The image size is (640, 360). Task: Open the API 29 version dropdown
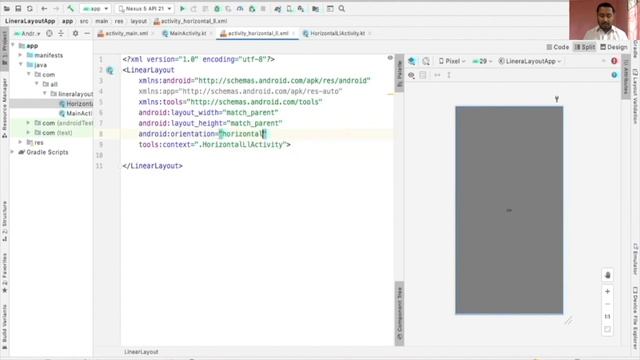[x=482, y=61]
